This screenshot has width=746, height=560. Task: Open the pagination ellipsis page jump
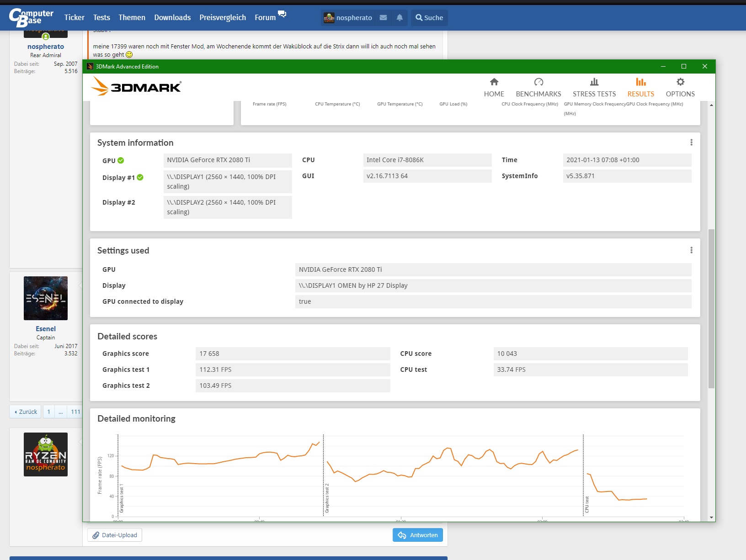point(60,412)
